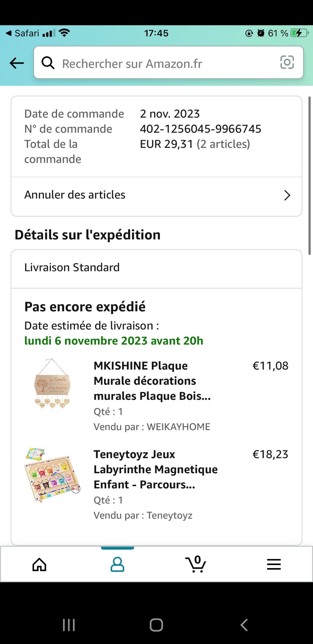
Task: Open Teneytoyz Jeux Labyrinthe Magnetique title
Action: (x=155, y=469)
